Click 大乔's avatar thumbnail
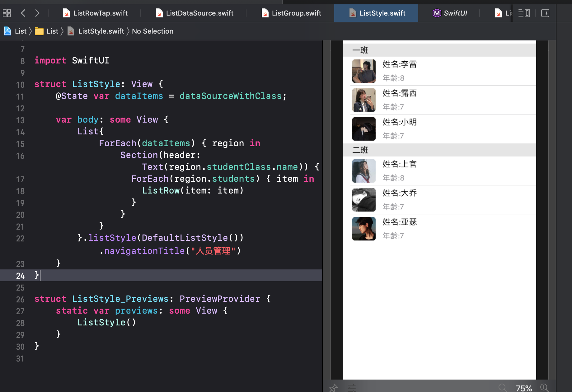 [x=364, y=200]
